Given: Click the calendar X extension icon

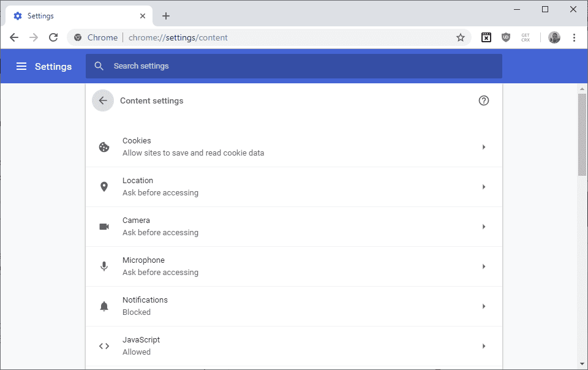Looking at the screenshot, I should click(486, 37).
